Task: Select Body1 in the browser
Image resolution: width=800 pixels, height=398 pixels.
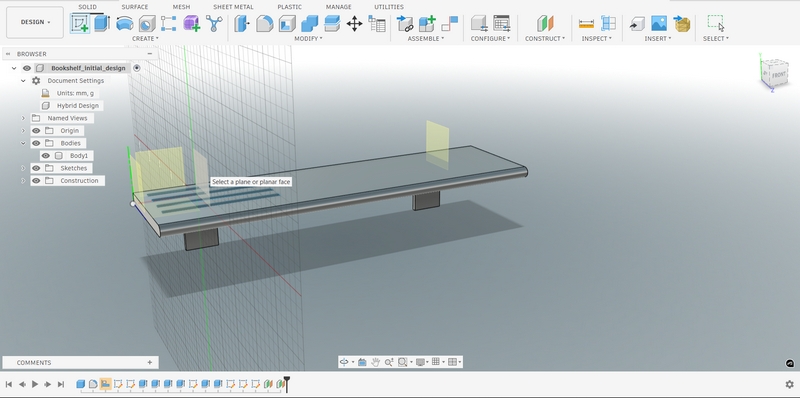Action: [79, 156]
